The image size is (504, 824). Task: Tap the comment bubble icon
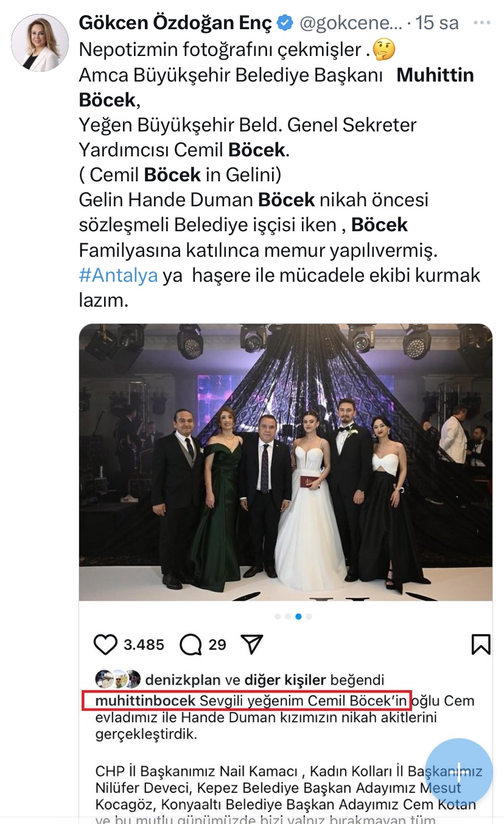[190, 644]
